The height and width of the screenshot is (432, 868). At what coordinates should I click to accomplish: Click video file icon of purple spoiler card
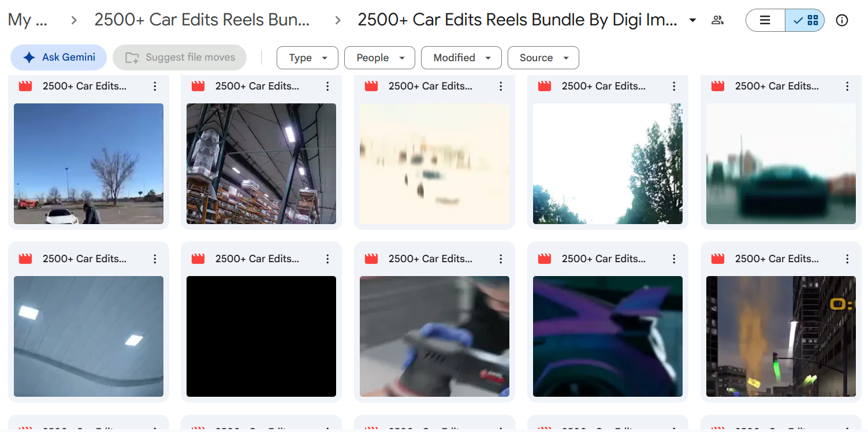pos(545,259)
